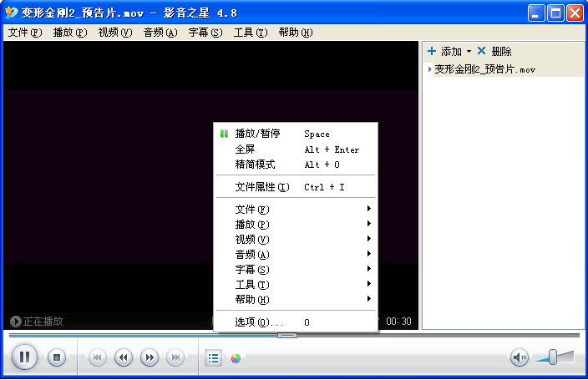The image size is (588, 380).
Task: Pause the video with the pause button
Action: [25, 357]
